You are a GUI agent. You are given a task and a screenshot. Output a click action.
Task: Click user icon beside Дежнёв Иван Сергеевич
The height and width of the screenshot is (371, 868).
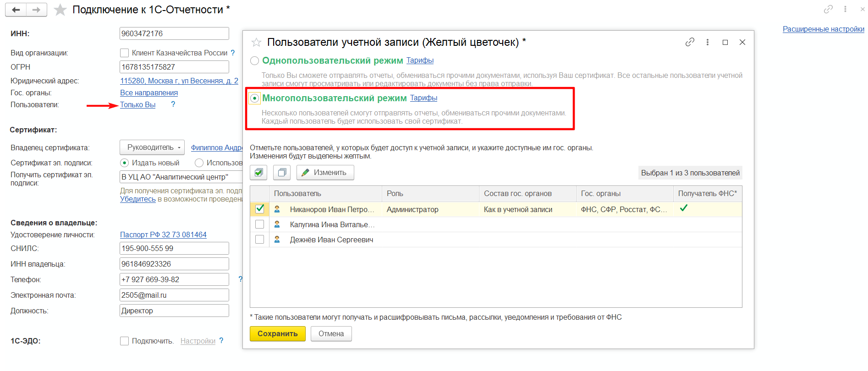click(277, 240)
